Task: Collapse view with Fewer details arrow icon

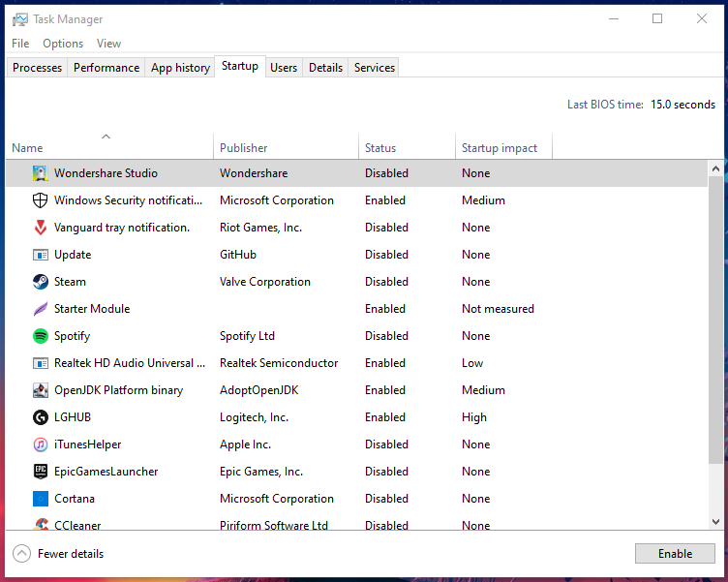Action: pyautogui.click(x=21, y=554)
